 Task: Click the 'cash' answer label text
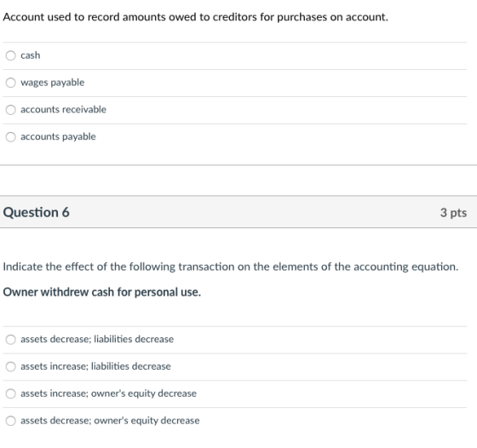coord(31,55)
